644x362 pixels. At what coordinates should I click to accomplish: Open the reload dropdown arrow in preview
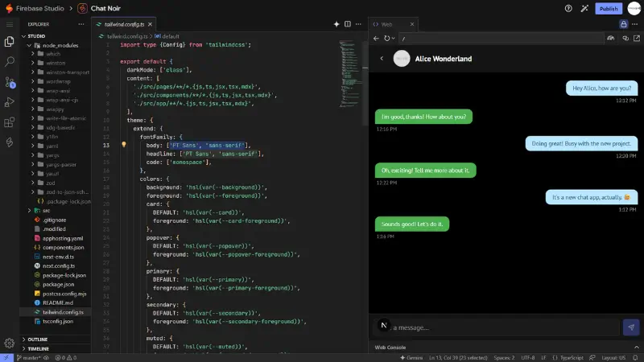tap(394, 39)
